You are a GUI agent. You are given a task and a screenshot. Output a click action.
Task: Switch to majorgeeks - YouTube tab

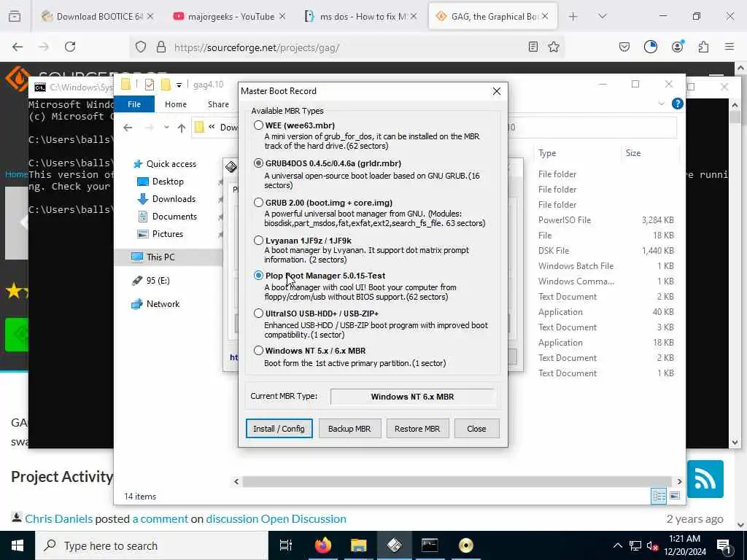(230, 16)
